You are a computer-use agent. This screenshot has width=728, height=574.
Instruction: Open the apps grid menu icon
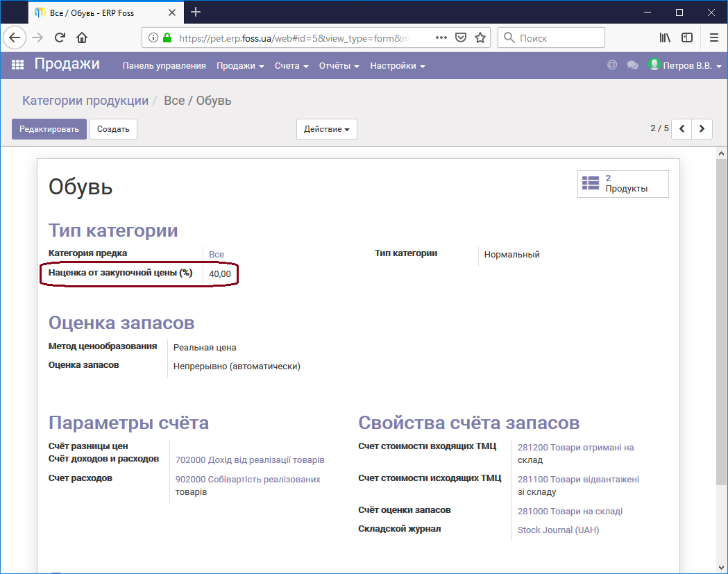(x=17, y=65)
